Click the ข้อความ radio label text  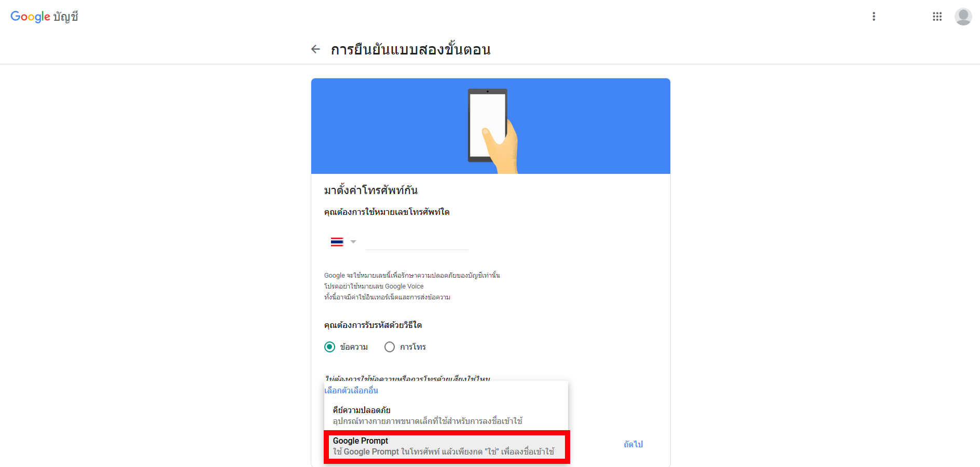tap(354, 347)
